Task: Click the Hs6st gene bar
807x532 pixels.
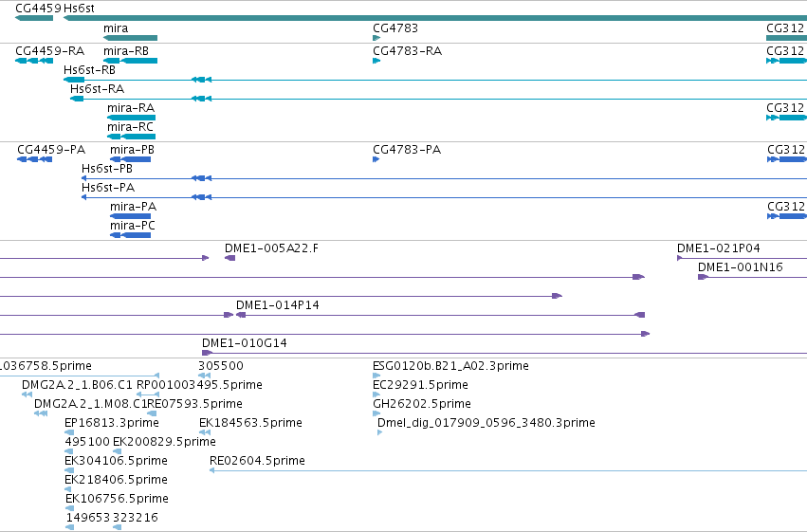Action: [x=435, y=18]
